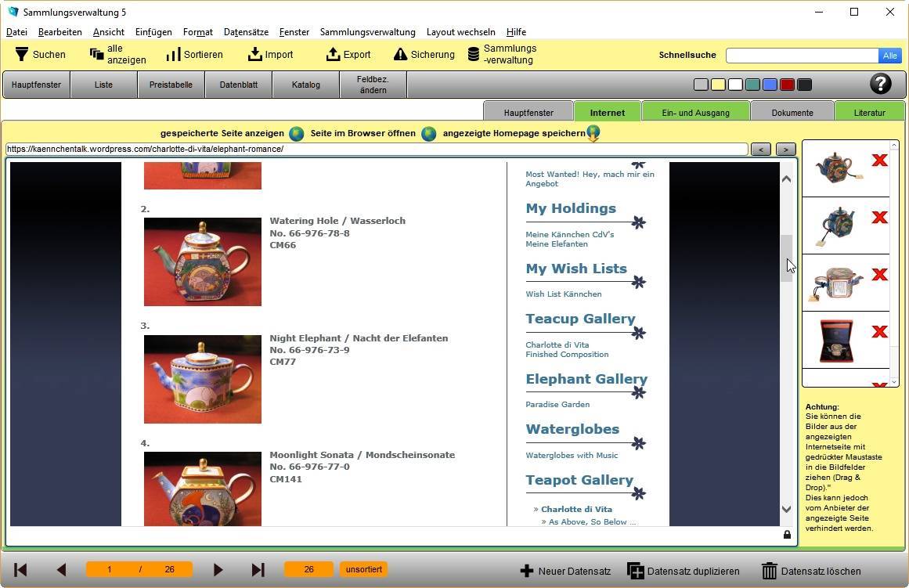Click the Schnellsuche search field

click(801, 56)
